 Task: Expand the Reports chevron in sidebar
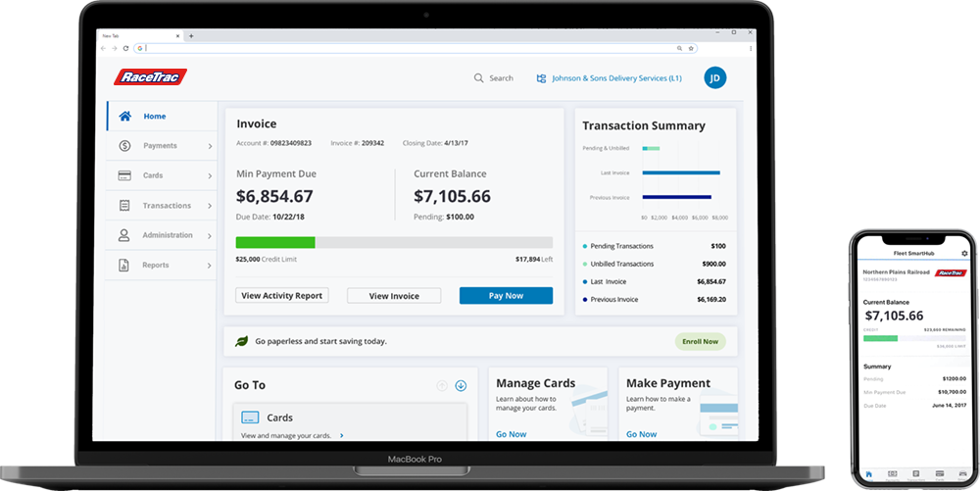tap(210, 266)
